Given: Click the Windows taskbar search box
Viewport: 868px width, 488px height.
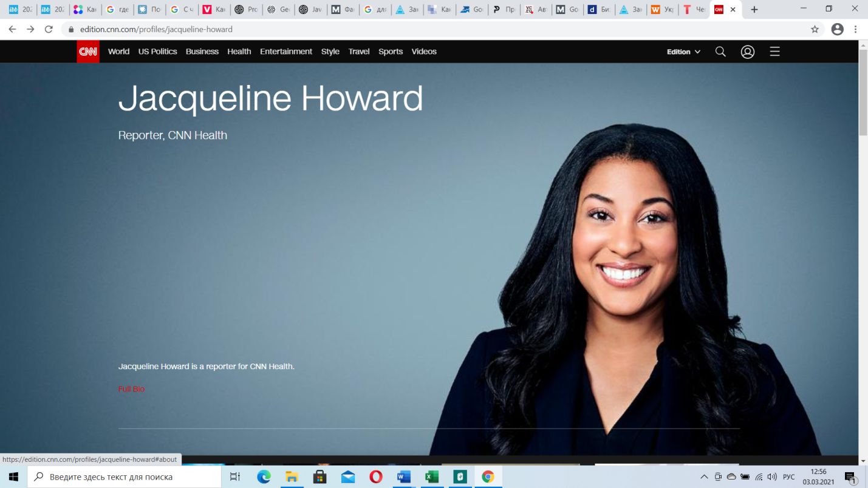Looking at the screenshot, I should tap(125, 477).
